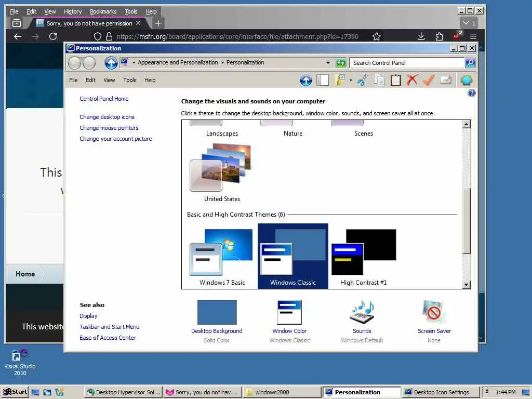Viewport: 532px width, 399px height.
Task: Open the View menu in Personalization window
Action: coord(109,80)
